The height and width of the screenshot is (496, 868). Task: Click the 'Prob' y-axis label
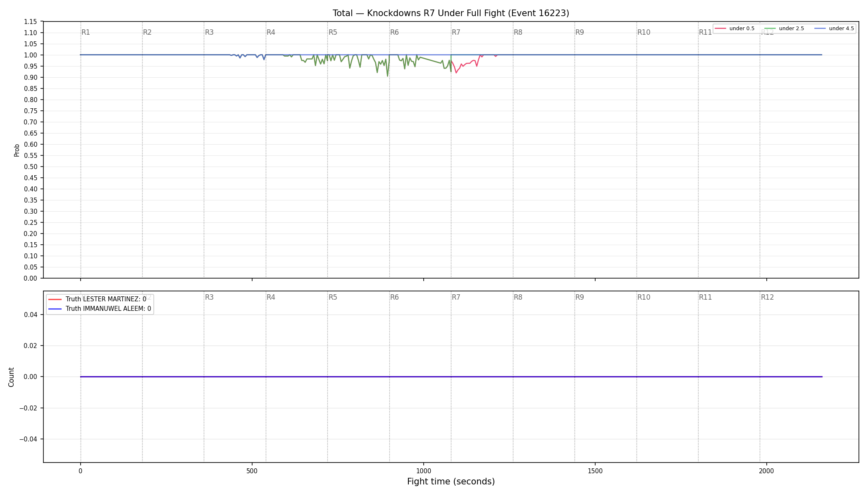pyautogui.click(x=17, y=150)
